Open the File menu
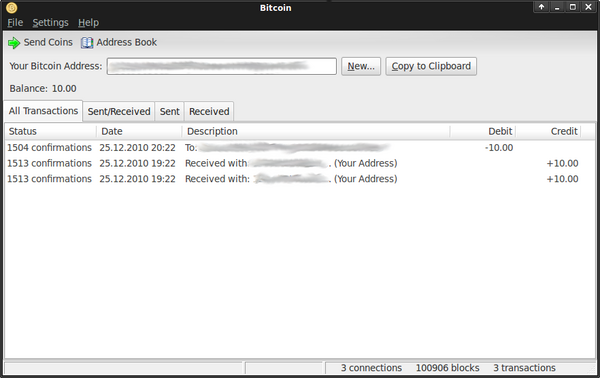Screen dimensions: 600x378 [15, 23]
